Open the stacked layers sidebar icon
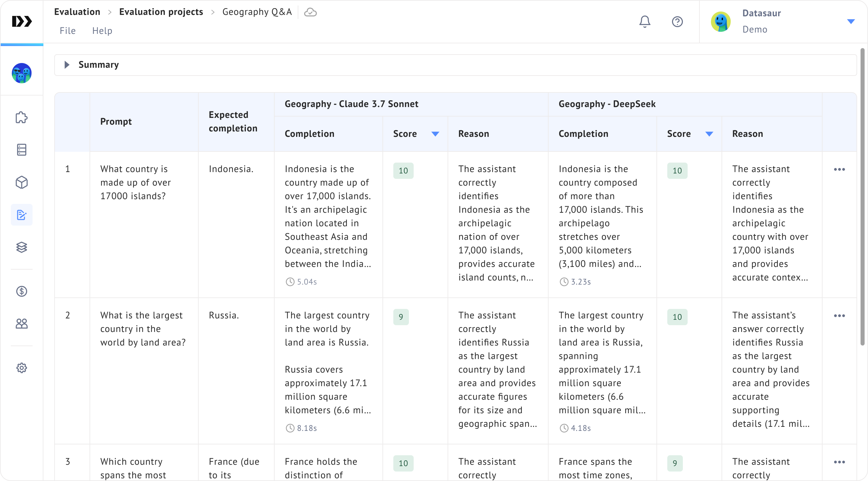Viewport: 868px width, 481px height. tap(22, 247)
